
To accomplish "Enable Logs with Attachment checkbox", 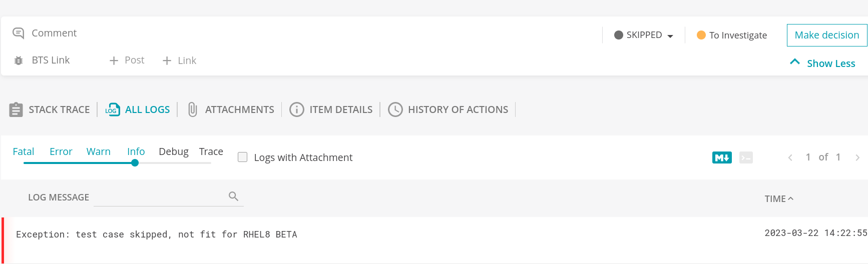I will coord(243,157).
